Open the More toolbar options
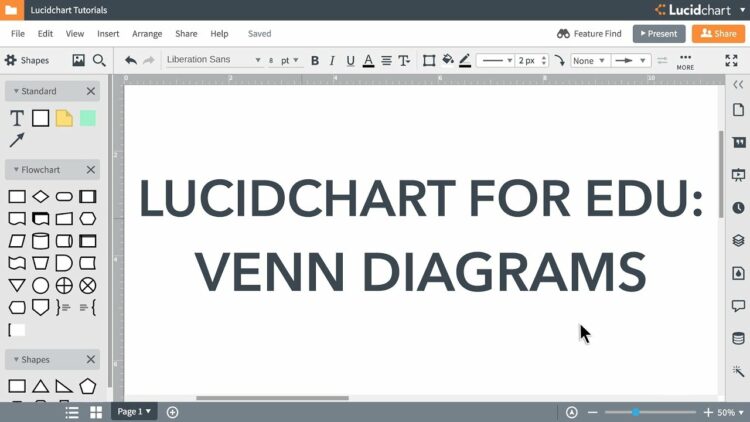This screenshot has width=750, height=422. click(x=685, y=61)
